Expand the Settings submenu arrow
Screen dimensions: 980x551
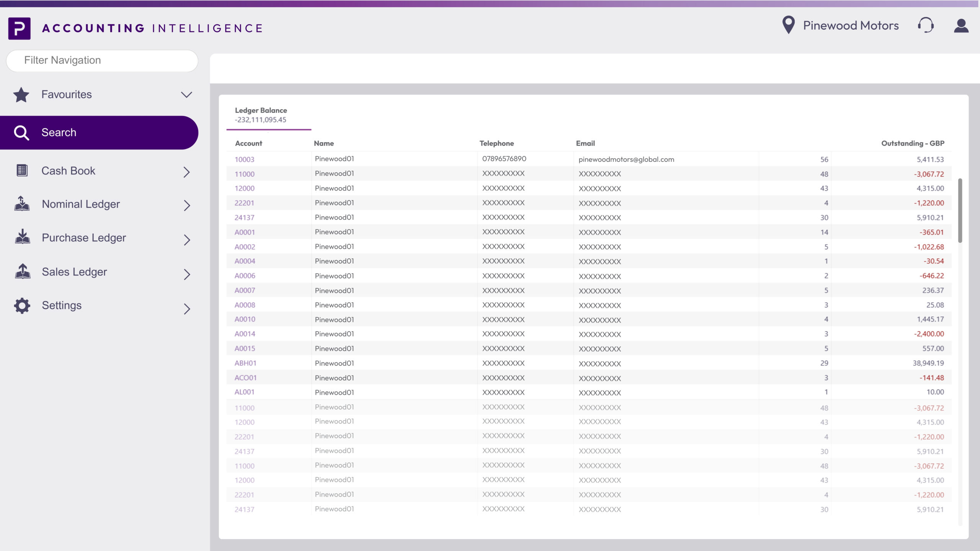186,309
